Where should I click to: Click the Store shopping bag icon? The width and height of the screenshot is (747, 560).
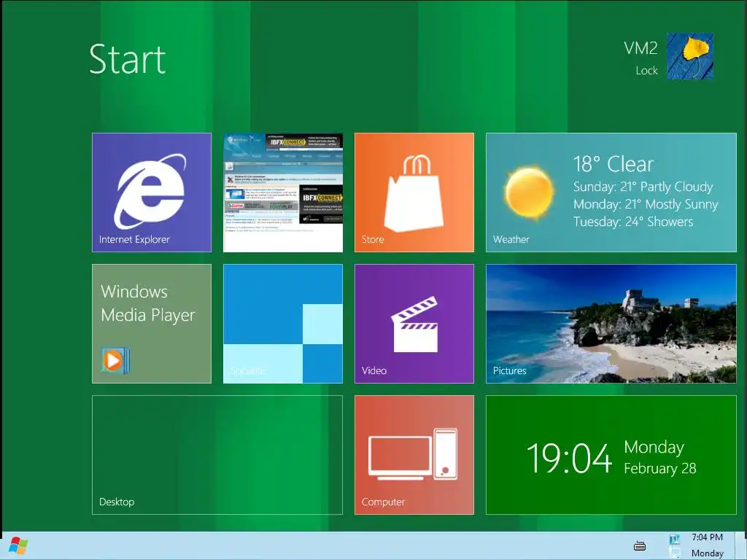click(414, 194)
